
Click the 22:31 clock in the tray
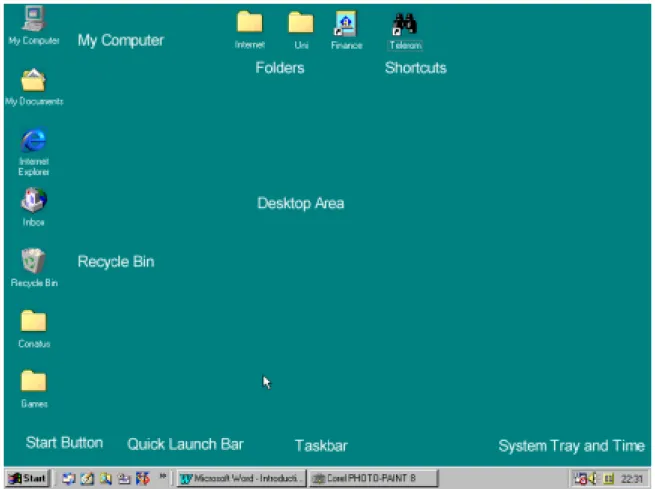coord(631,479)
